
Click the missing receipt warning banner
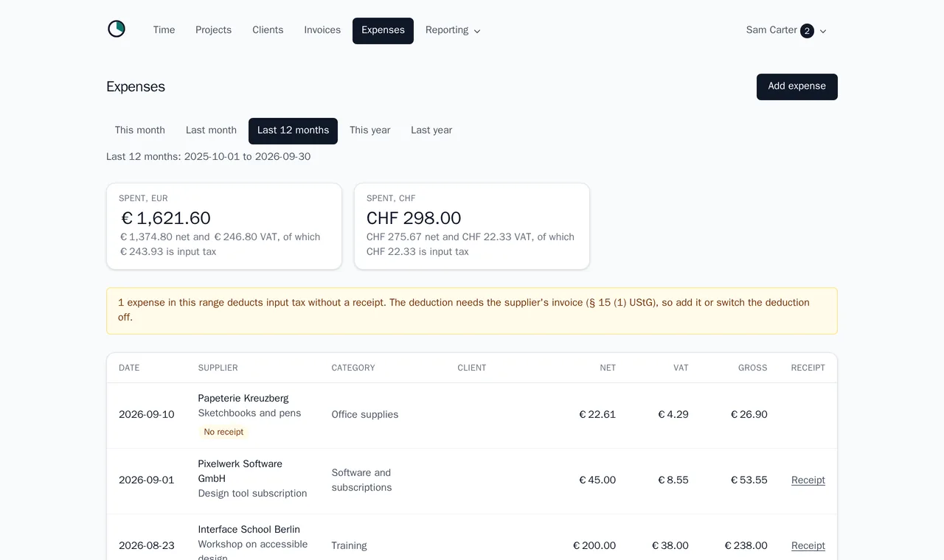point(472,311)
